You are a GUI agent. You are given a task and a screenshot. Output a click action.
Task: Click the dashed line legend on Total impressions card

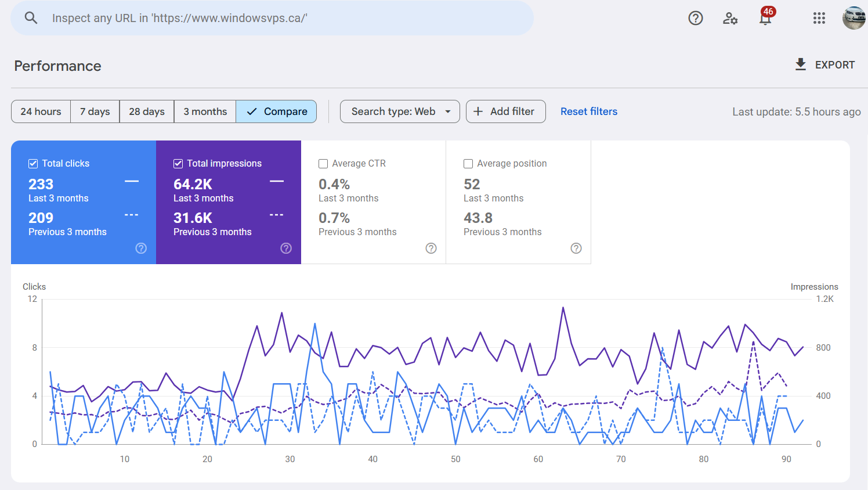tap(277, 215)
